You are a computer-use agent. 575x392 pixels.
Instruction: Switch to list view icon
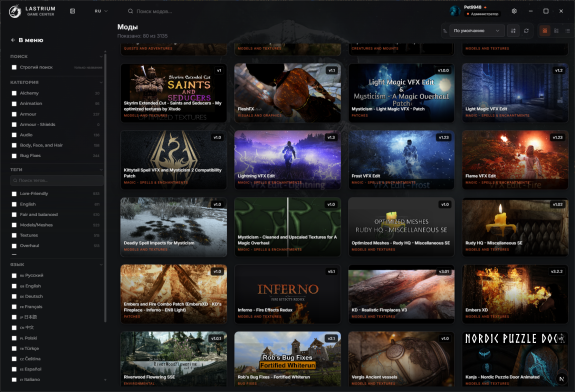[x=568, y=31]
